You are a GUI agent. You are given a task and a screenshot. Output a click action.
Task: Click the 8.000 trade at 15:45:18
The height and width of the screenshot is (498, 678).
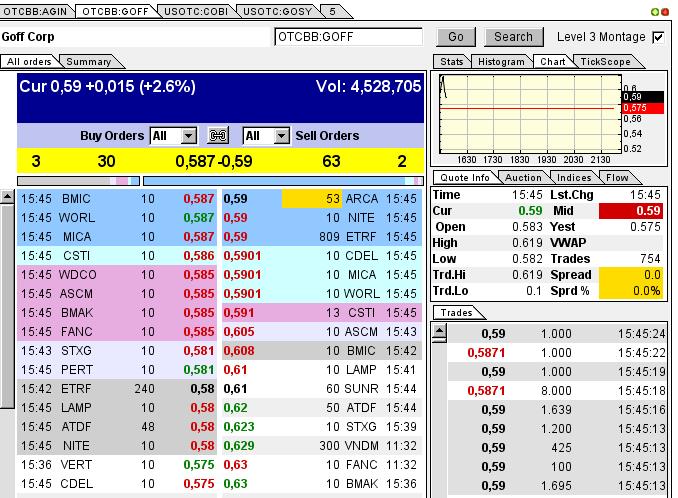tap(557, 391)
